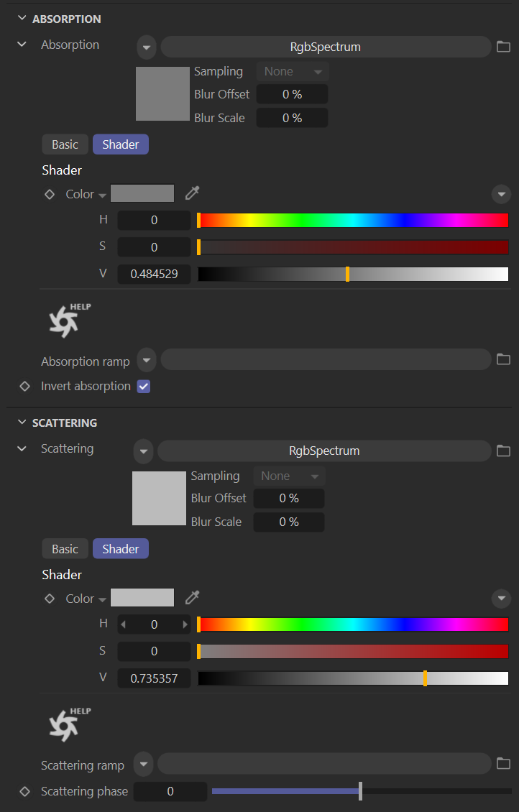Click the Scattering hue rainbow slider
This screenshot has width=519, height=812.
[353, 624]
